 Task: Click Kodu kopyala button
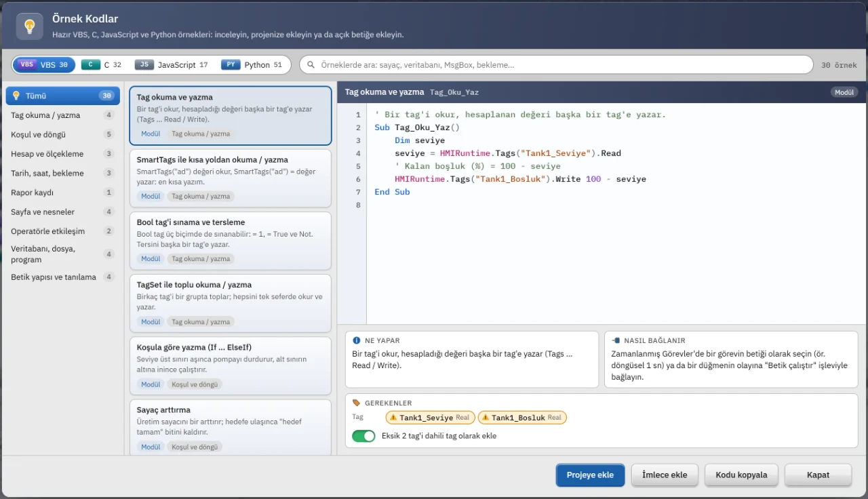741,475
